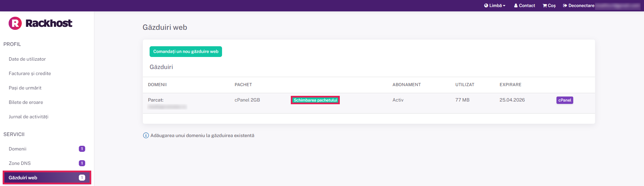Click the ABONAMENT column header
Image resolution: width=644 pixels, height=186 pixels.
407,85
